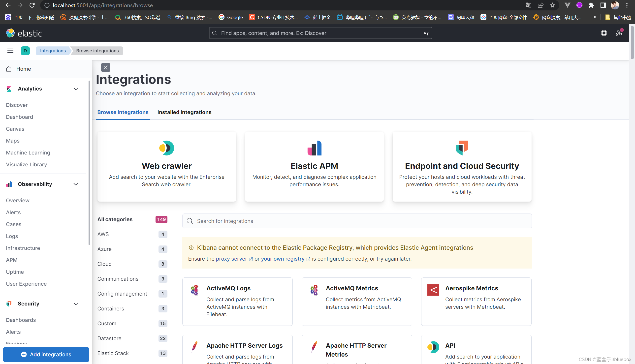Collapse the Security section chevron
635x364 pixels.
click(x=76, y=304)
